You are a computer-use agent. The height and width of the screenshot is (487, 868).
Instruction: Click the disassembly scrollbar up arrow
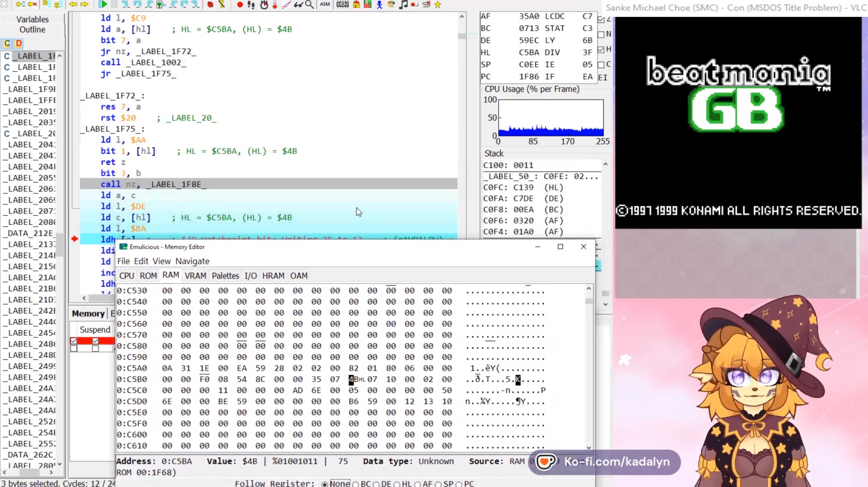(x=462, y=16)
